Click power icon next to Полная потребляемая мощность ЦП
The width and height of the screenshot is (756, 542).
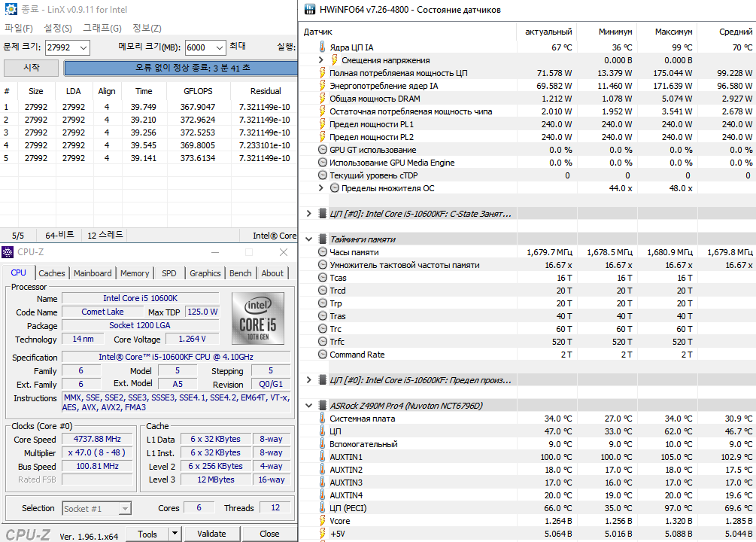(322, 73)
